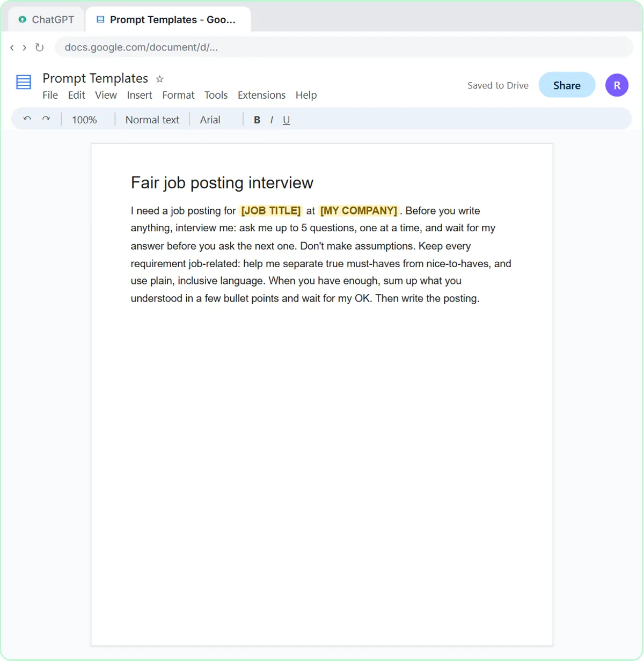Open the Arial font dropdown
The image size is (644, 661).
(210, 120)
